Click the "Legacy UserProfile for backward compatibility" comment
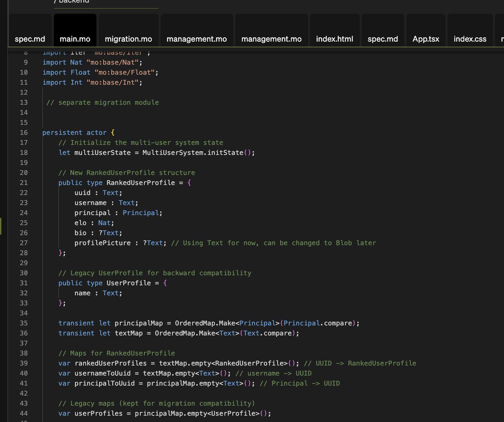 coord(155,273)
